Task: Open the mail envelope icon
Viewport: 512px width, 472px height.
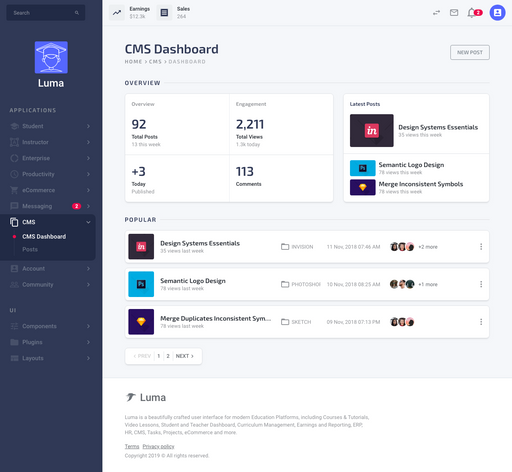Action: click(x=454, y=13)
